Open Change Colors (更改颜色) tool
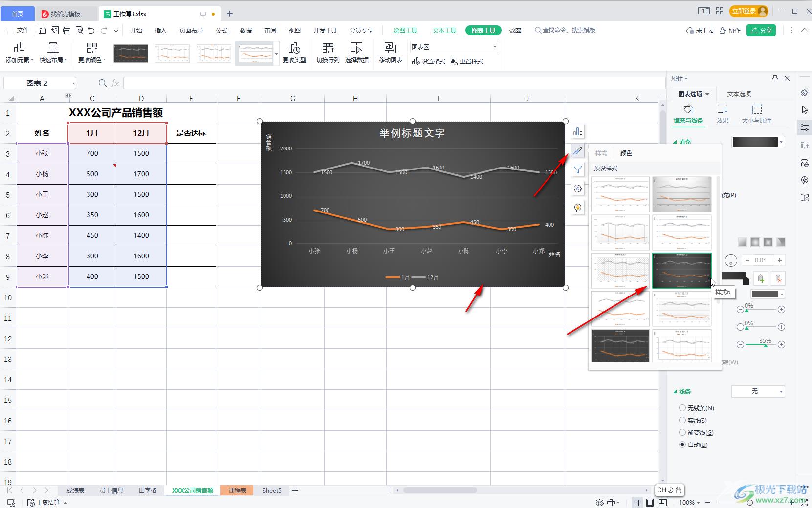812x508 pixels. coord(91,53)
